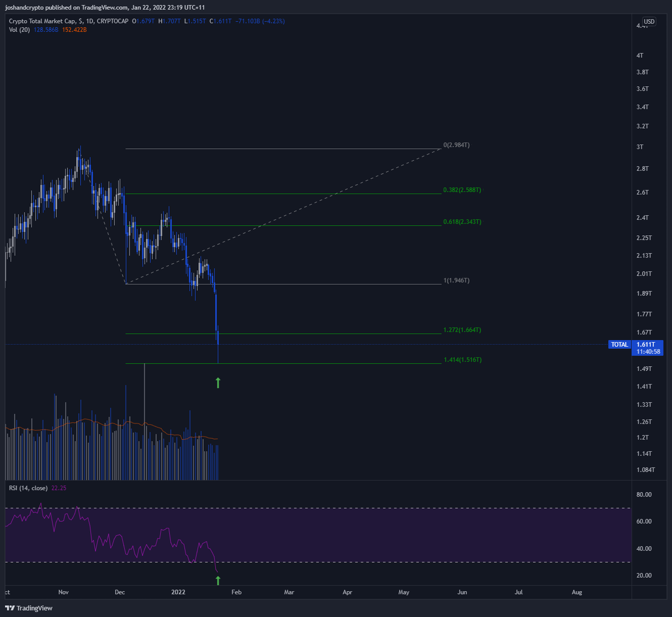Click the 1.77T price axis label

click(x=644, y=315)
